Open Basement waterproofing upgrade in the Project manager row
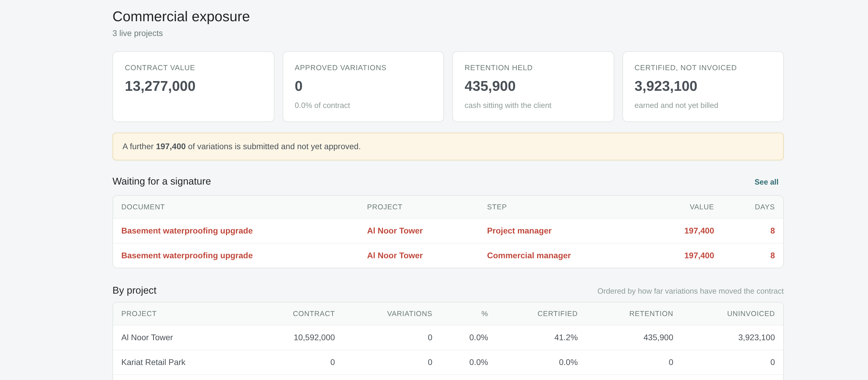868x380 pixels. (x=187, y=231)
